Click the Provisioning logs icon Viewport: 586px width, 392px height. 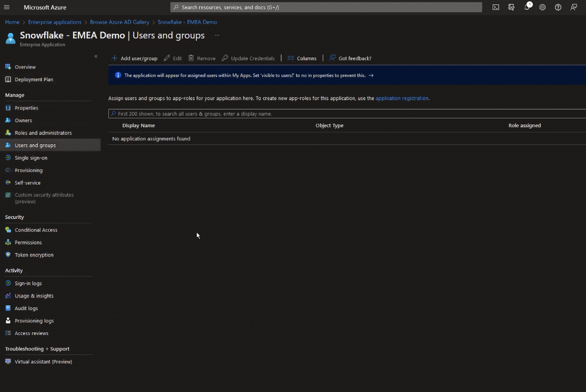tap(8, 321)
